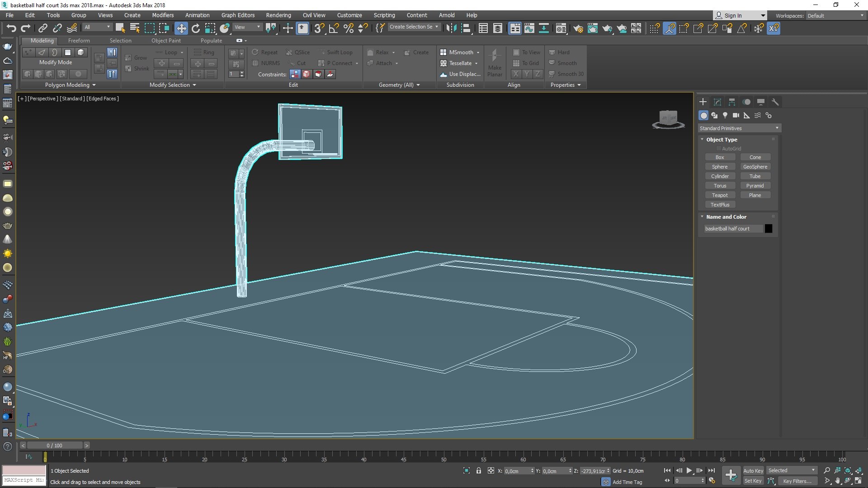The height and width of the screenshot is (488, 868).
Task: Click the Align tool icon
Action: (466, 28)
